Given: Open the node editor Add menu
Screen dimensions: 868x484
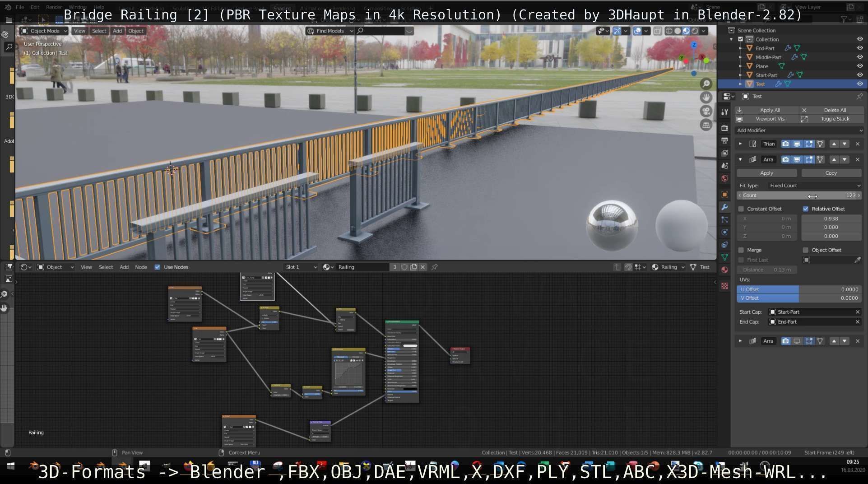Looking at the screenshot, I should [x=124, y=267].
